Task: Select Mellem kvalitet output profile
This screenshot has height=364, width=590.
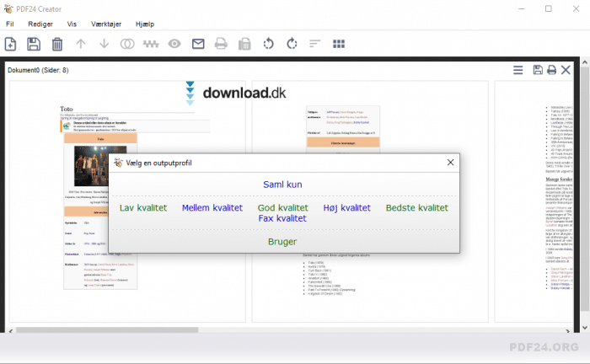Action: pyautogui.click(x=212, y=207)
